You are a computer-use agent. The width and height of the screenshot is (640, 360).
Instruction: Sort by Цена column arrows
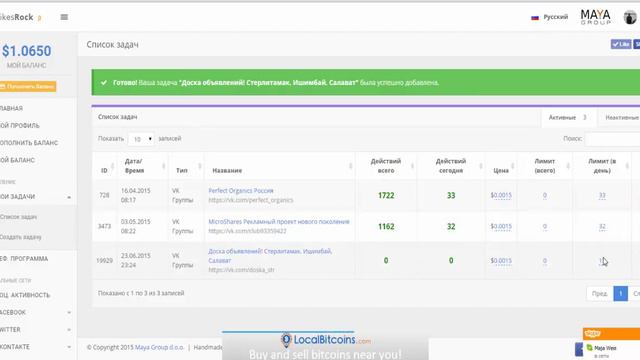point(513,166)
